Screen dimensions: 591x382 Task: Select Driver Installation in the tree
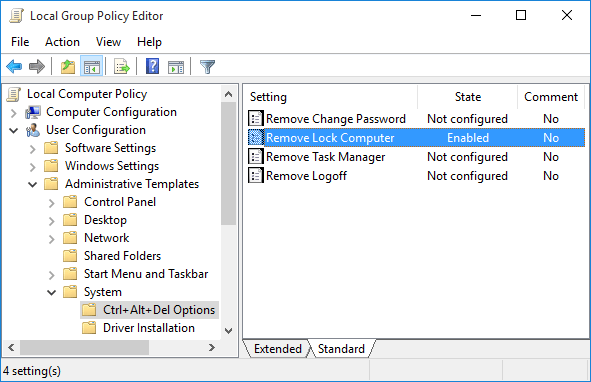pos(149,328)
